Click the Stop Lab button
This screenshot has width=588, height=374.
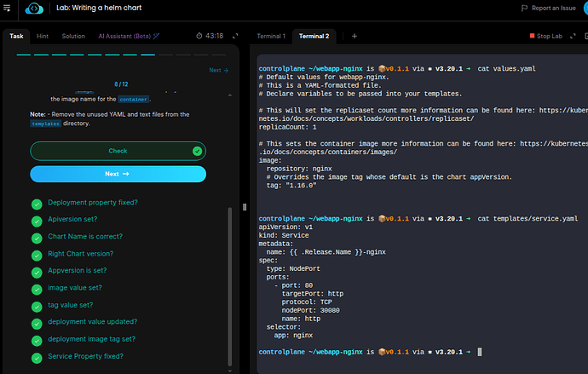(x=546, y=36)
